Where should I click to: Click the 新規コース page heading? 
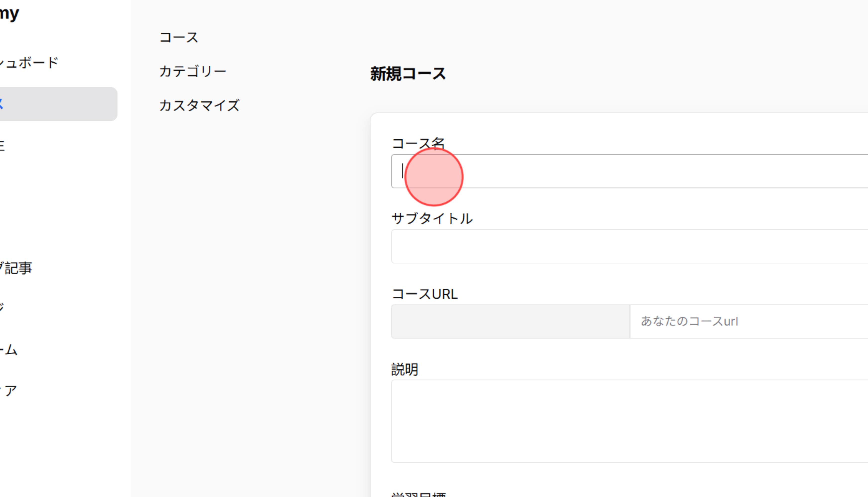pos(407,73)
